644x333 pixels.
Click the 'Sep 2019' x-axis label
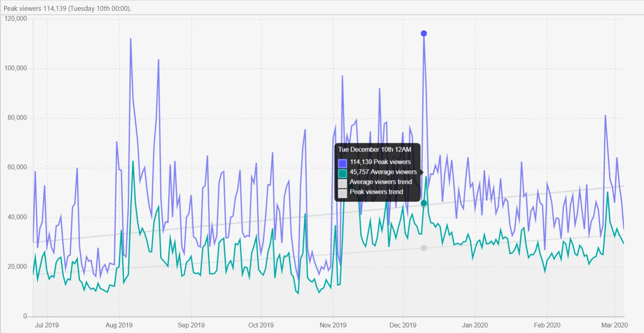tap(191, 325)
